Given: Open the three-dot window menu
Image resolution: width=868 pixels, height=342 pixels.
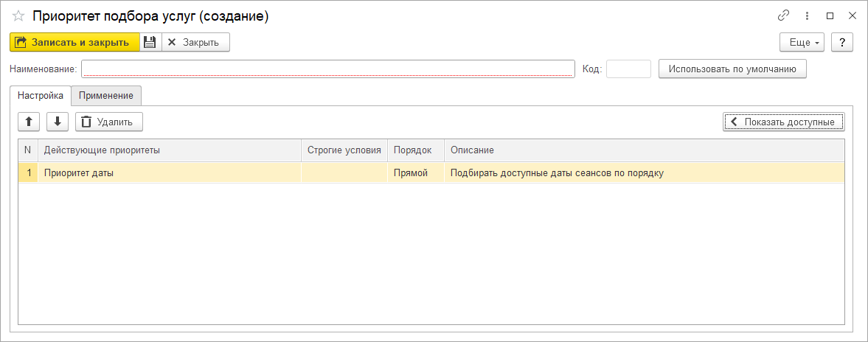Looking at the screenshot, I should [808, 16].
